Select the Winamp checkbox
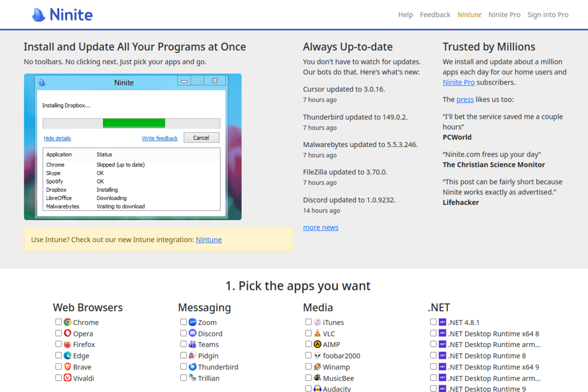 point(308,367)
